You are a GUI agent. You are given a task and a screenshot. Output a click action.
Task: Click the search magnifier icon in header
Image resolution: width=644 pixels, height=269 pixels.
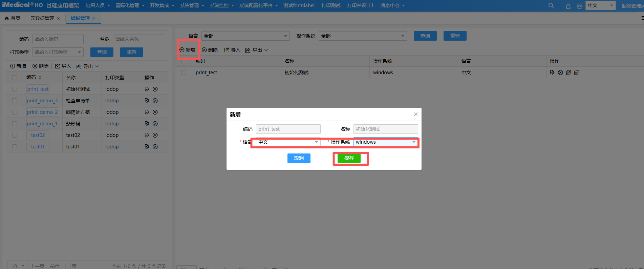551,6
